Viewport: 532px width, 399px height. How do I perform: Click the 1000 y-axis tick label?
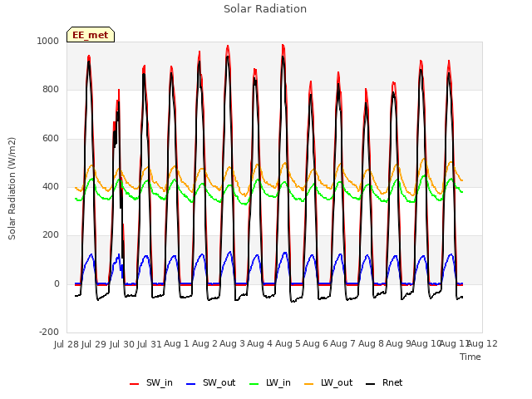pos(48,41)
